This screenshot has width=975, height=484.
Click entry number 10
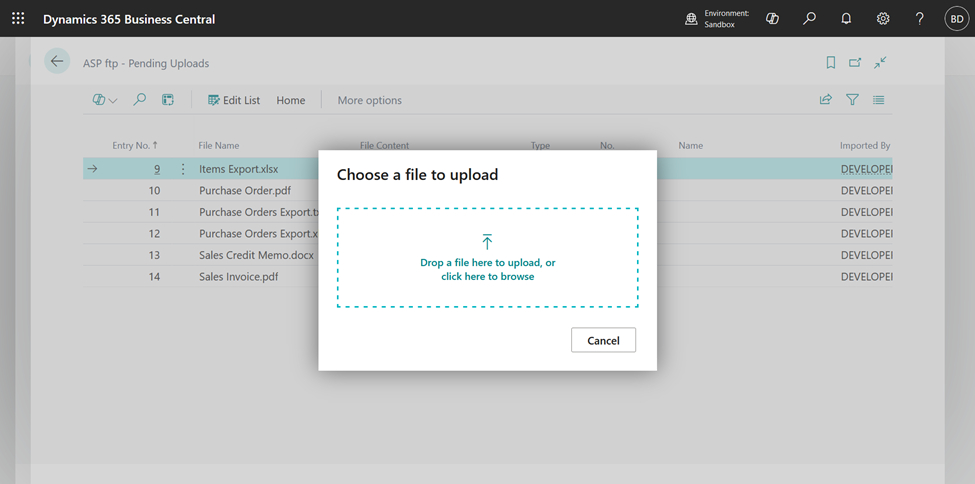coord(154,190)
